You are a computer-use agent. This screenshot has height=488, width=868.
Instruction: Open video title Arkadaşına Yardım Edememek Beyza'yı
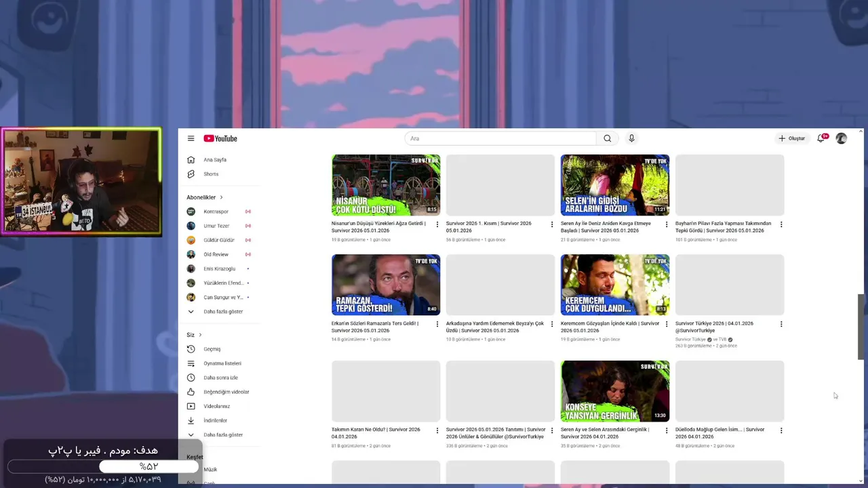tap(495, 327)
